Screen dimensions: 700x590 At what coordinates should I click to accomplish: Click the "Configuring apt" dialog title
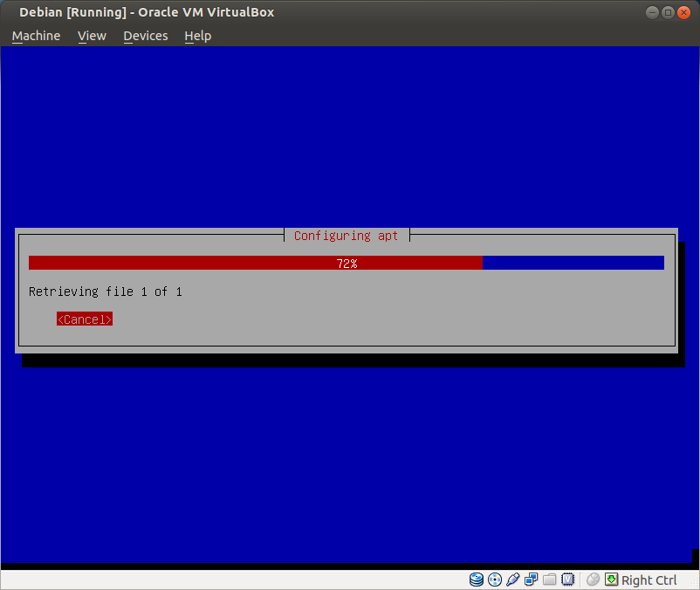346,236
